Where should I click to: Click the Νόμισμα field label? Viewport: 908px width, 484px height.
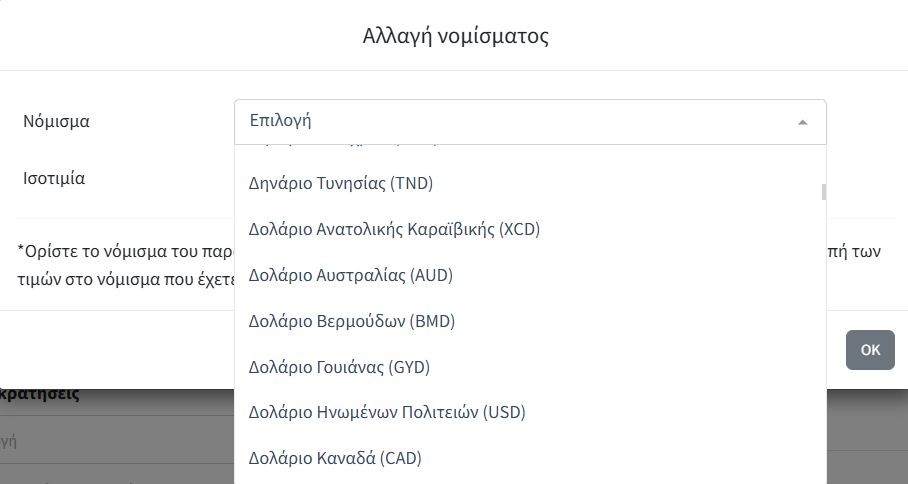coord(56,122)
